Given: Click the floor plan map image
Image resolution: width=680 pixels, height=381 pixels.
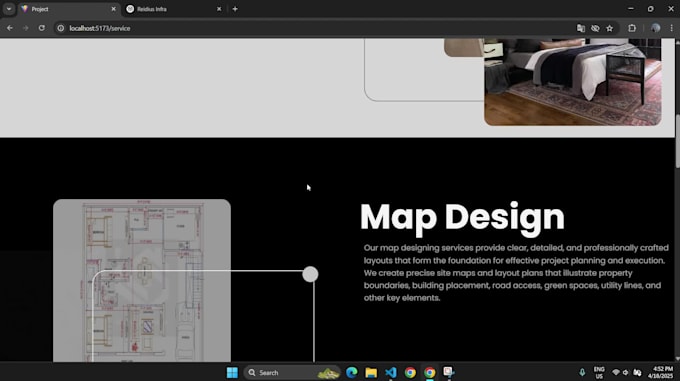Looking at the screenshot, I should coord(142,280).
